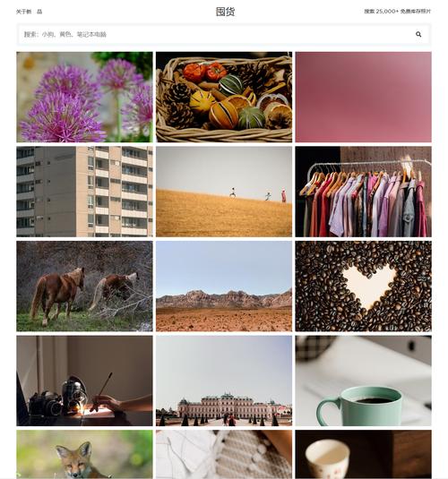Open the coffee beans heart photo
The height and width of the screenshot is (479, 448).
(363, 287)
